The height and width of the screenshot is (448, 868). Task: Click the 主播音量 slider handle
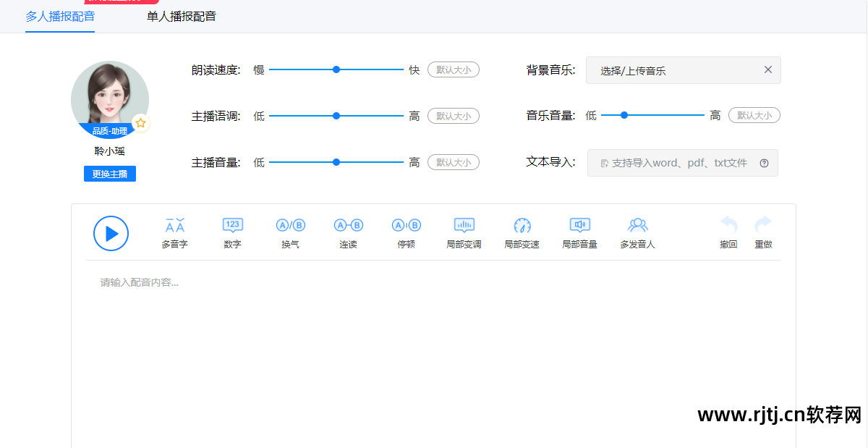tap(336, 162)
